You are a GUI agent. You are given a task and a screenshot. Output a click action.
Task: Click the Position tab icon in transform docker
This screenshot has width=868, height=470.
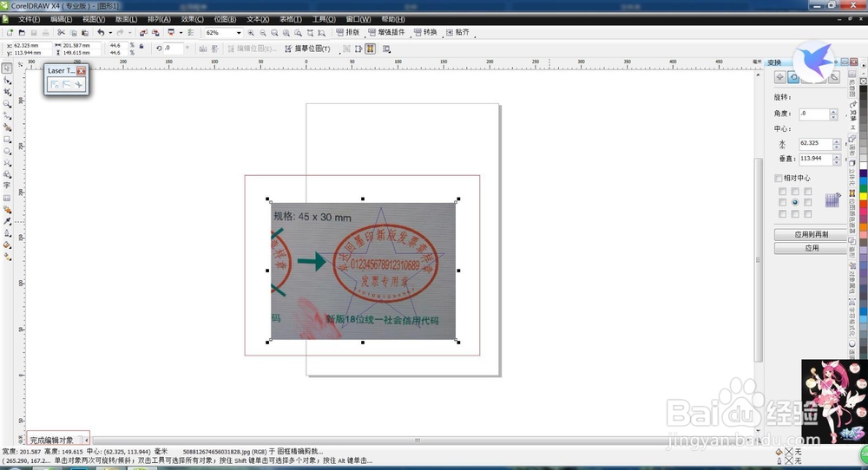(x=780, y=77)
